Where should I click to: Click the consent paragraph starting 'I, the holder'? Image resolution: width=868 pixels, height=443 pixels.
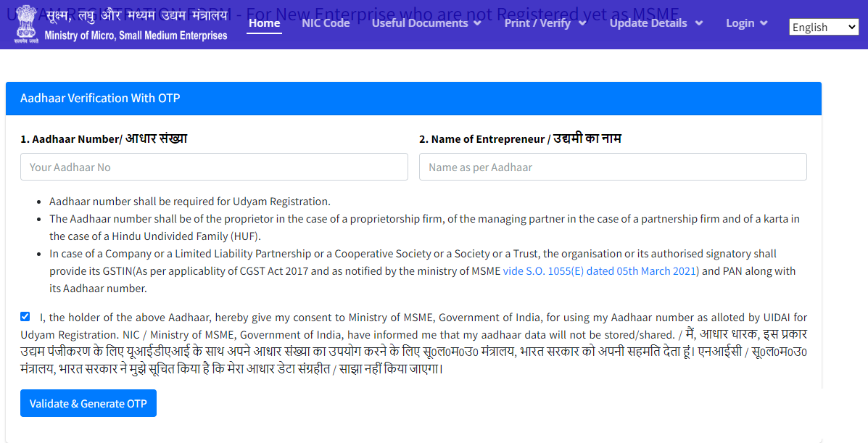click(x=413, y=343)
